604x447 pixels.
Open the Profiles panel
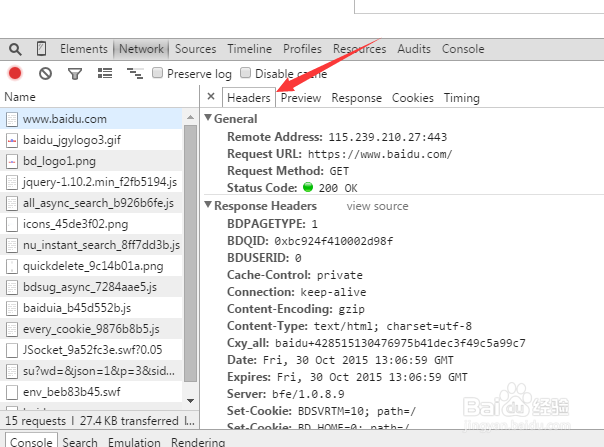coord(302,49)
